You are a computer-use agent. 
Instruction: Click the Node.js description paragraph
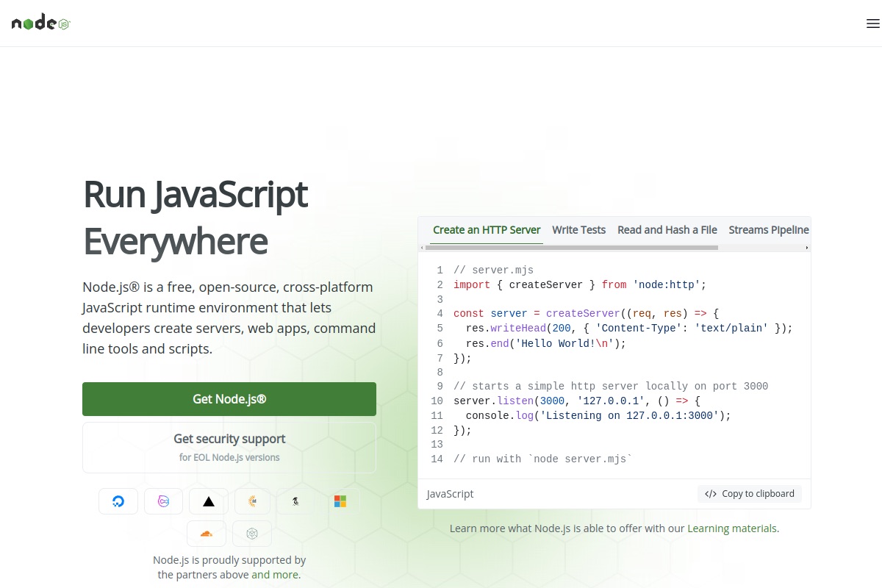tap(229, 318)
